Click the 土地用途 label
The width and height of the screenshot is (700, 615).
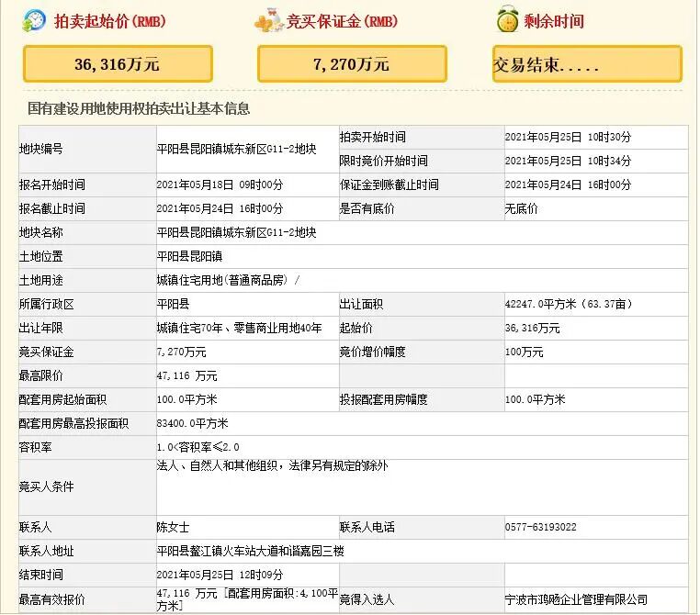click(40, 281)
